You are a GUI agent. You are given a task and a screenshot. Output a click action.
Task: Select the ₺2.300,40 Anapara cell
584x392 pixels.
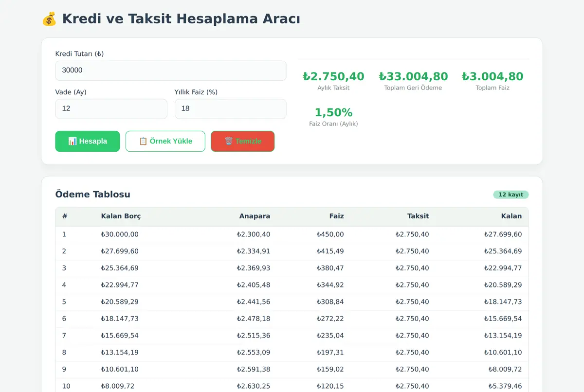[x=254, y=234]
